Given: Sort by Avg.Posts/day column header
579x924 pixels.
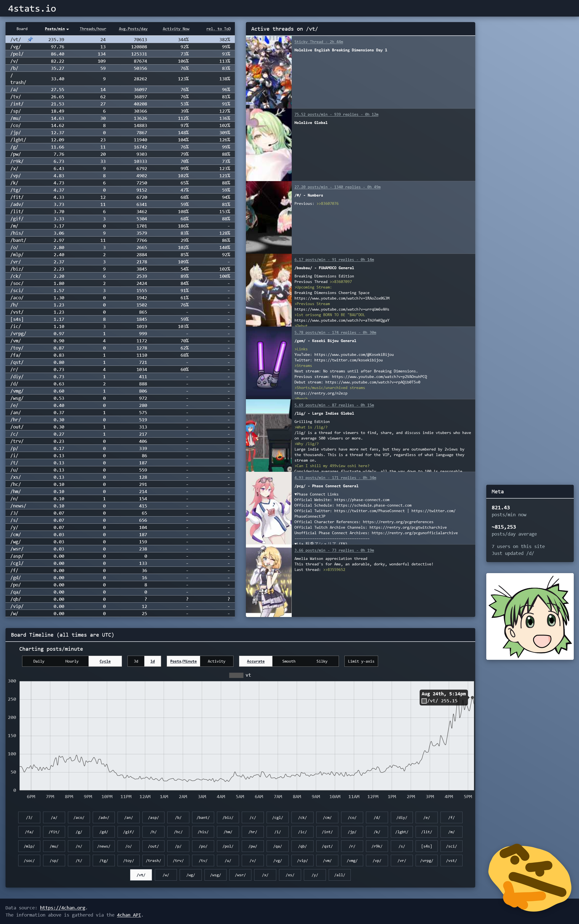Looking at the screenshot, I should [133, 29].
